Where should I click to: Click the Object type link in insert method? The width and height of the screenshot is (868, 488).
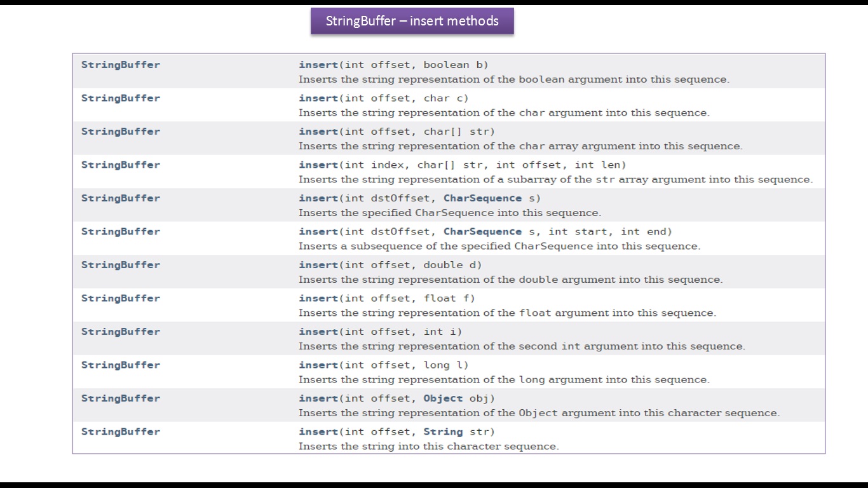click(443, 398)
